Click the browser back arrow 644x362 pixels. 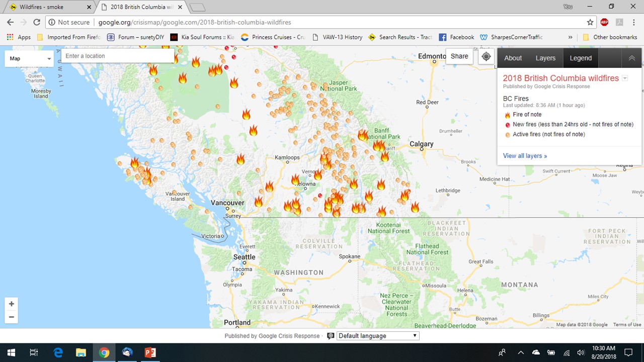coord(10,22)
